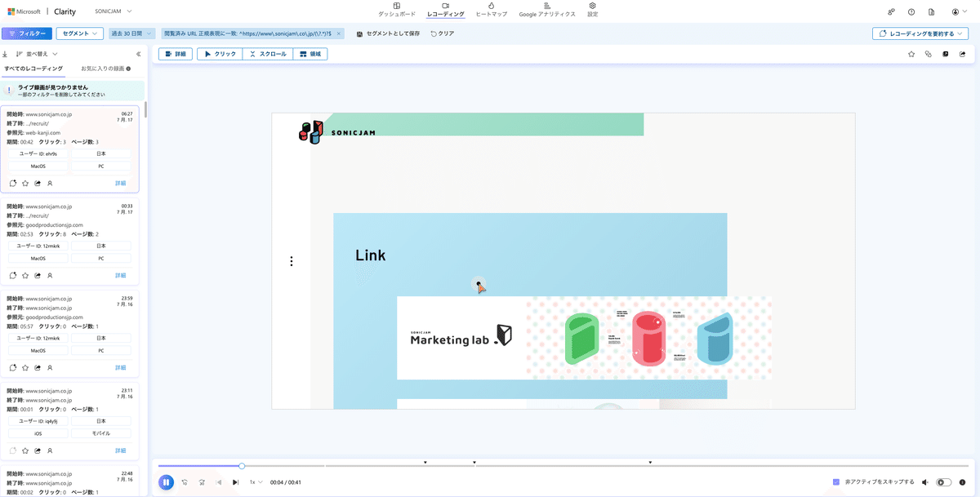
Task: Open the help question mark icon
Action: coord(911,12)
